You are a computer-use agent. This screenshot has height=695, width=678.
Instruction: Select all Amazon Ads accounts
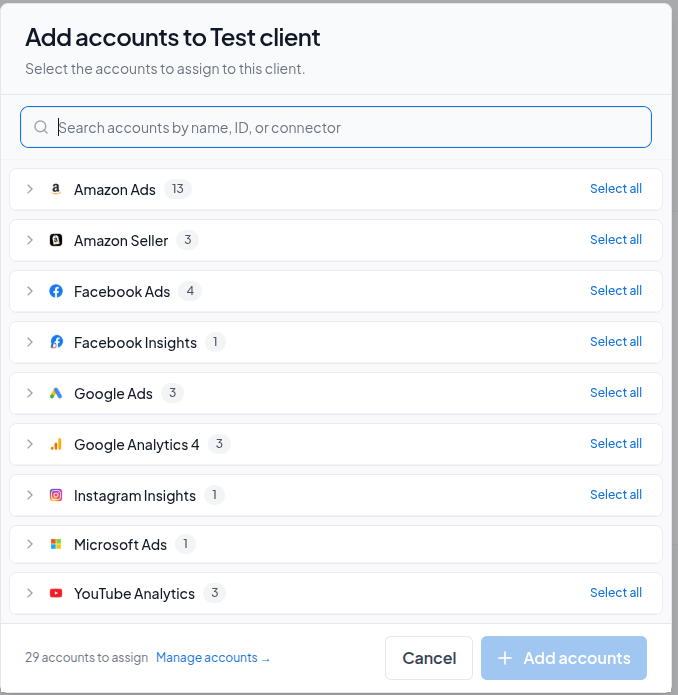click(616, 189)
